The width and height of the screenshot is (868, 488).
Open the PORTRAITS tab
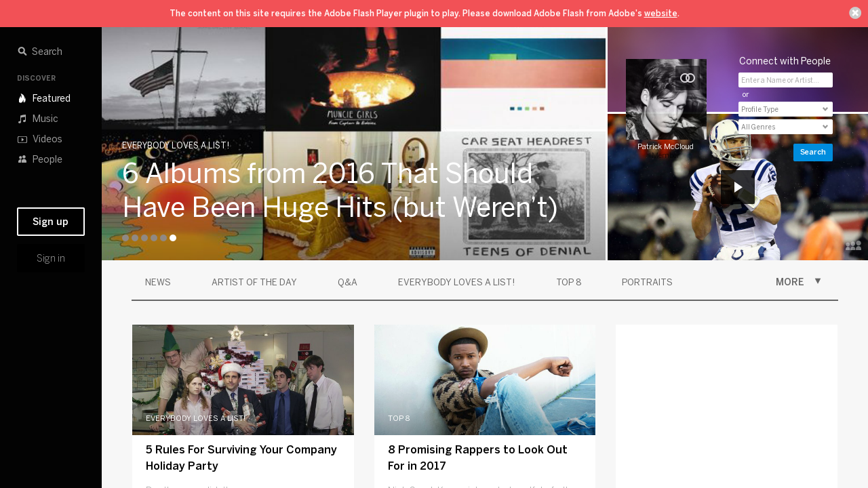click(647, 282)
